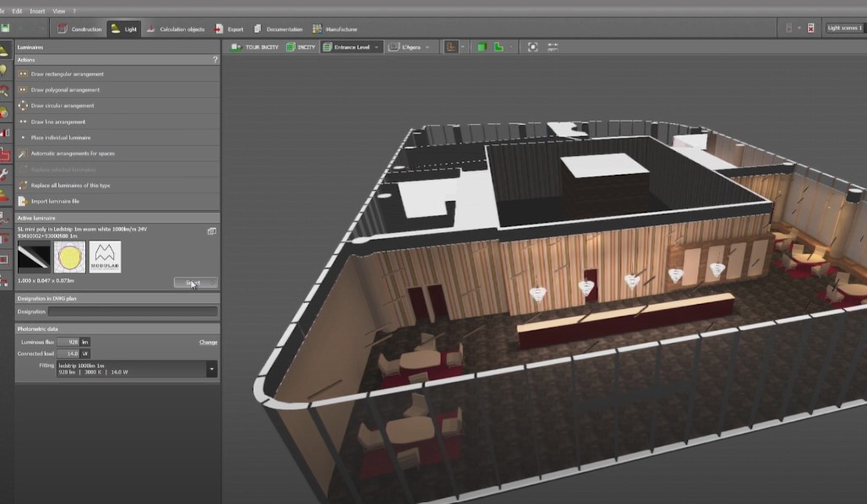The height and width of the screenshot is (504, 867).
Task: Toggle the green 3D view button
Action: coord(480,47)
